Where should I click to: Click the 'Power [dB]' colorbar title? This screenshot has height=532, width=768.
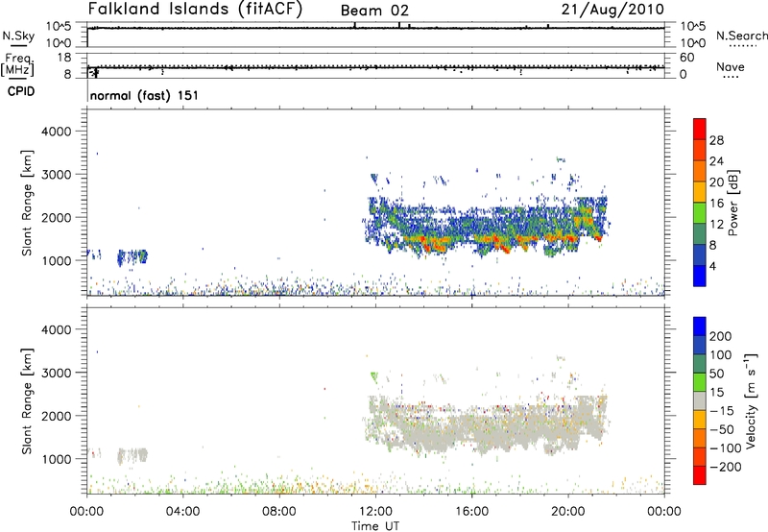[733, 203]
